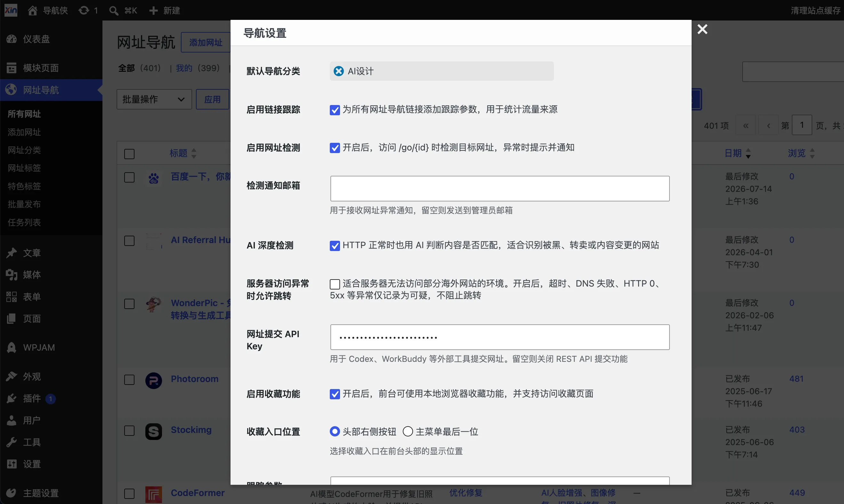Click the 检测通知邮箱 input field
Image resolution: width=844 pixels, height=504 pixels.
(x=500, y=189)
